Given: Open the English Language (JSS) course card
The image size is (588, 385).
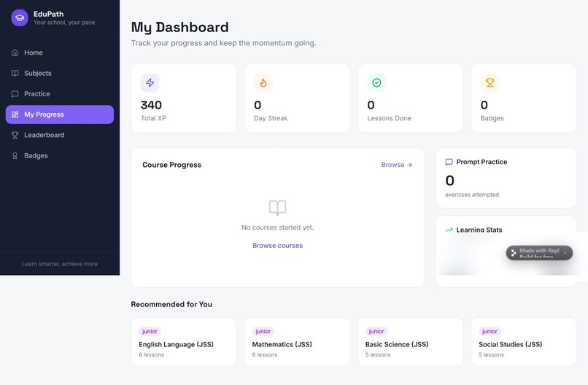Looking at the screenshot, I should click(184, 342).
